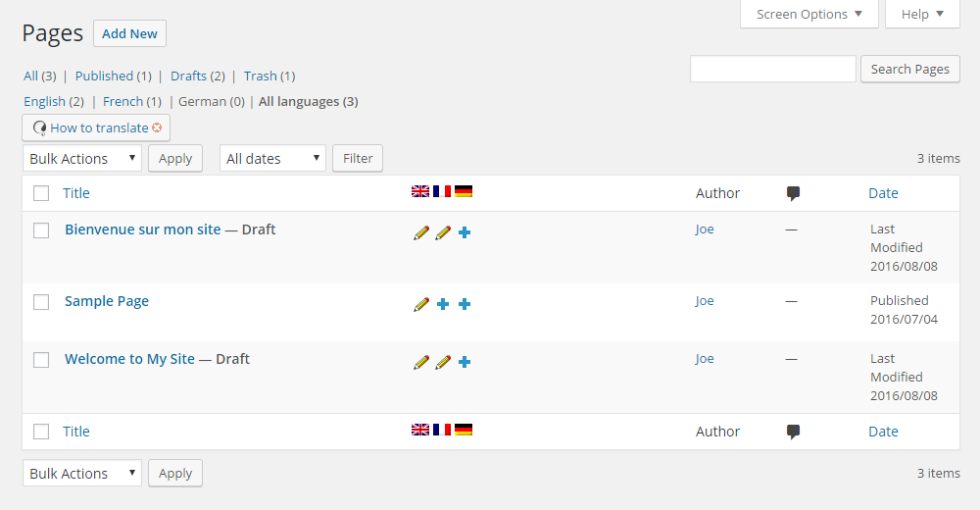Click the German flag in the header row

pyautogui.click(x=464, y=191)
